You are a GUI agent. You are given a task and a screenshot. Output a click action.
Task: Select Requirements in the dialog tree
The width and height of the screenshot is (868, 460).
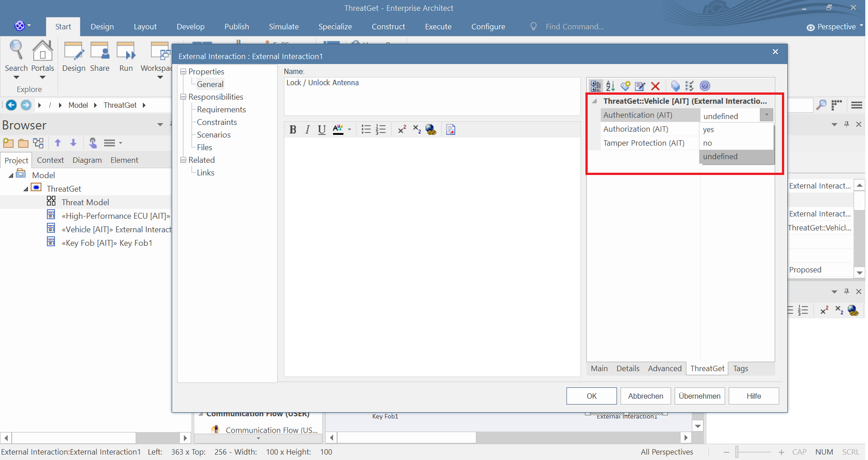coord(221,110)
